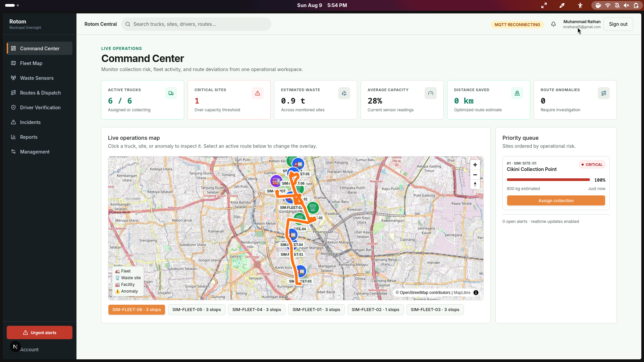Open Urgent alerts in the sidebar
The height and width of the screenshot is (362, 644).
point(40,333)
